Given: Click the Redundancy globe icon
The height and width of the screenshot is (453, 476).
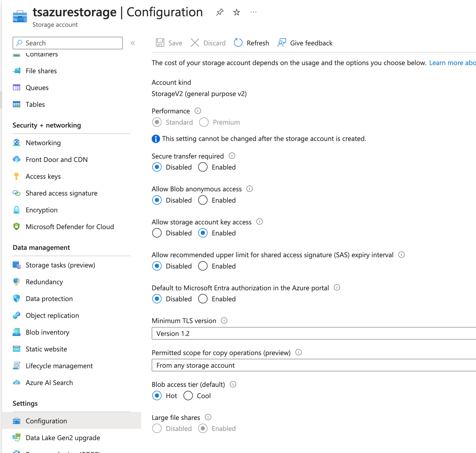Looking at the screenshot, I should click(17, 282).
